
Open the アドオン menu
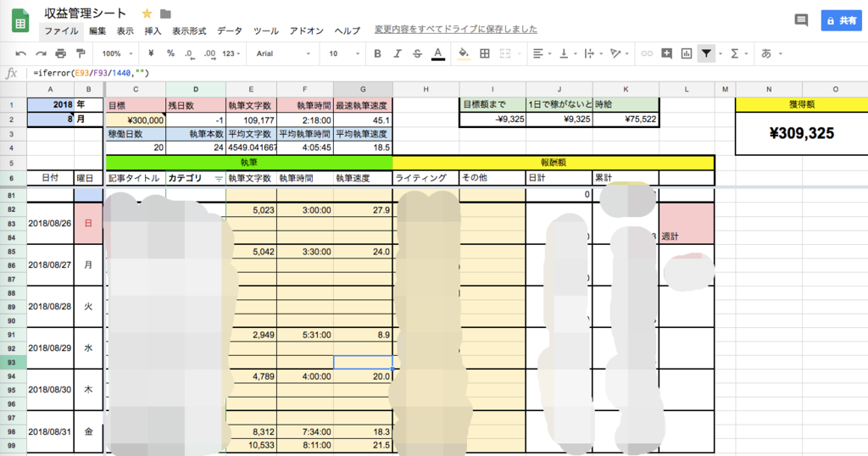click(307, 31)
